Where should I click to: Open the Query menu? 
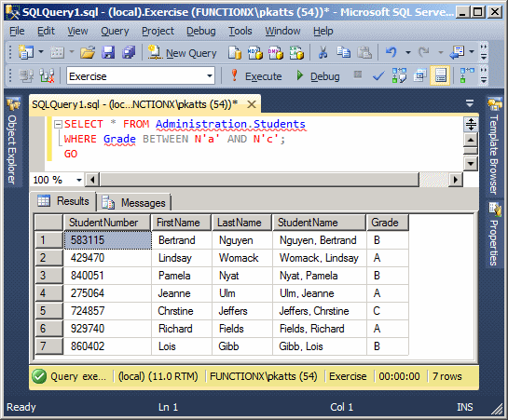coord(115,31)
